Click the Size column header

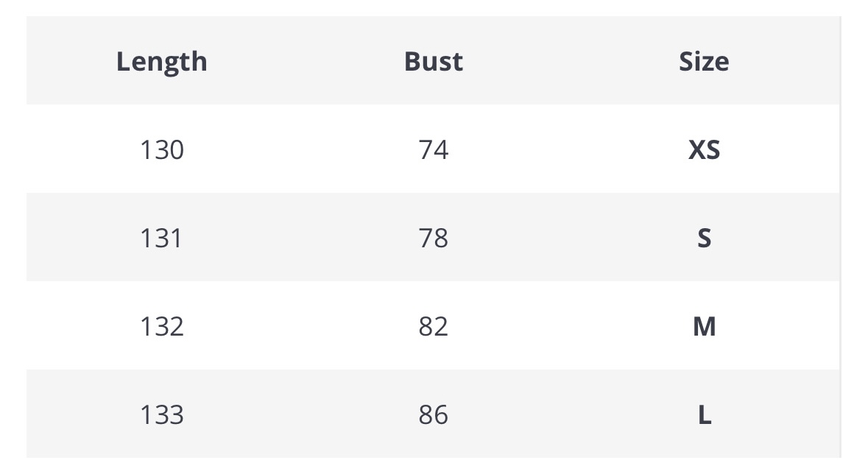[704, 61]
